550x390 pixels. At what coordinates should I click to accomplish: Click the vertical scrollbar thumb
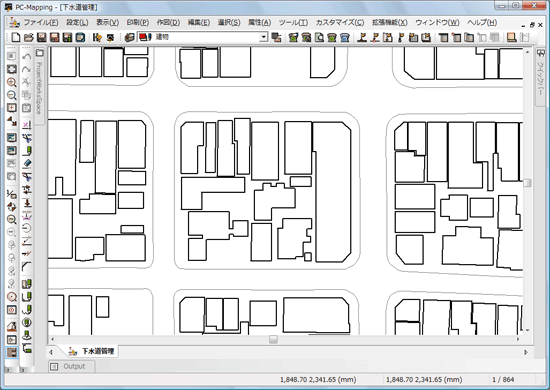[527, 183]
